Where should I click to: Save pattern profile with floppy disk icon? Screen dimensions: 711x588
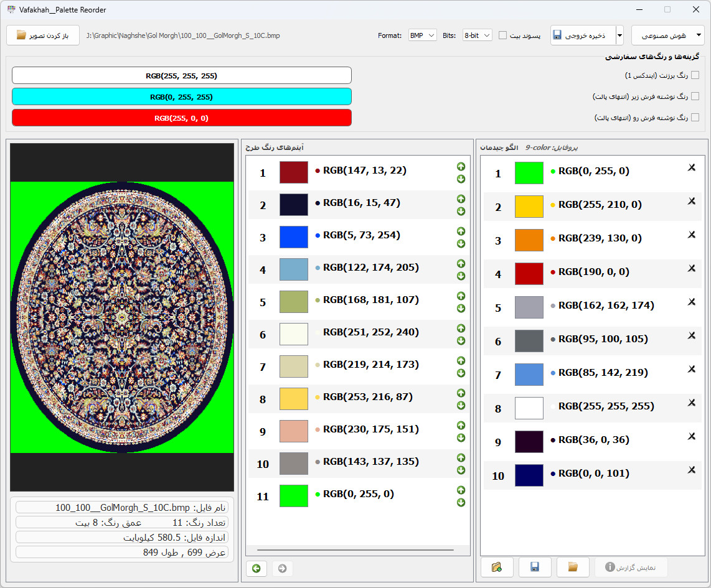point(535,567)
